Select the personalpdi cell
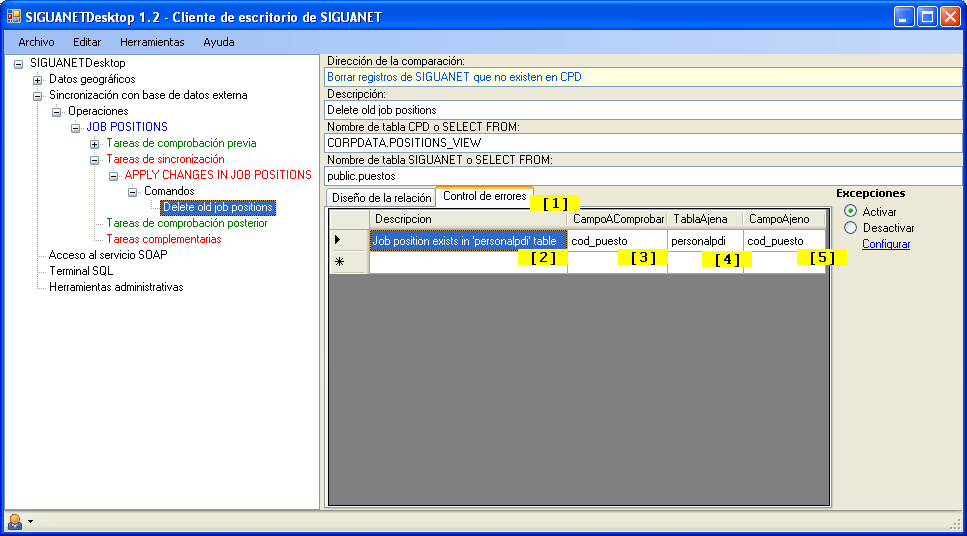Screen dimensions: 967x536 706,241
